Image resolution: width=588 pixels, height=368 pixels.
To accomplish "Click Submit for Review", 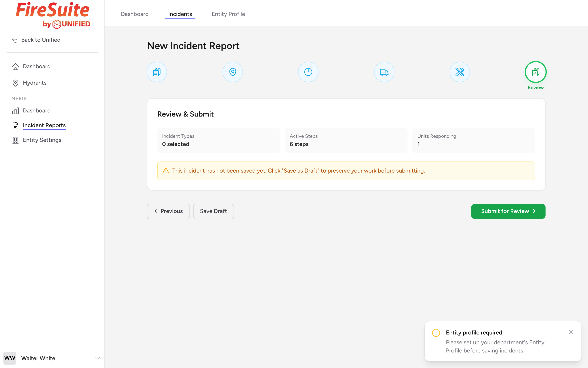I will click(x=508, y=211).
